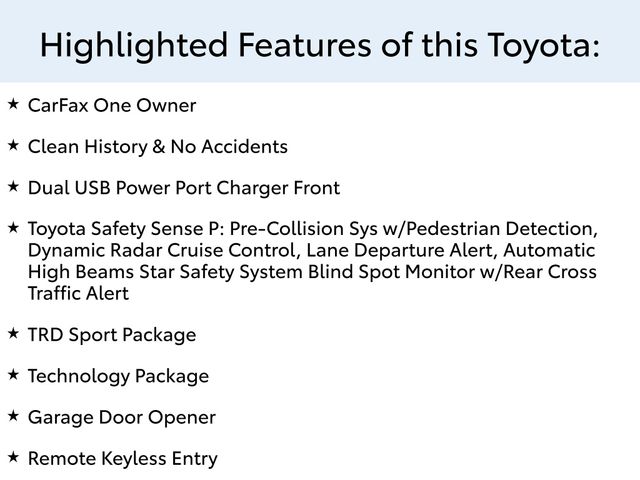
Task: Select the star bullet for Dual USB Power Port
Action: (13, 186)
